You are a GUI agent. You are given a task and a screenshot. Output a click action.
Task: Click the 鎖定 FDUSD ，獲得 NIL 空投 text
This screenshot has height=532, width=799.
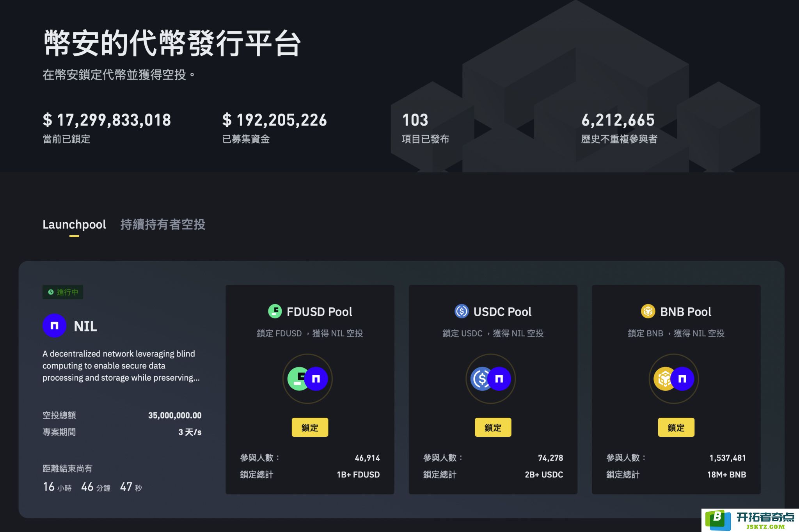[x=310, y=333]
